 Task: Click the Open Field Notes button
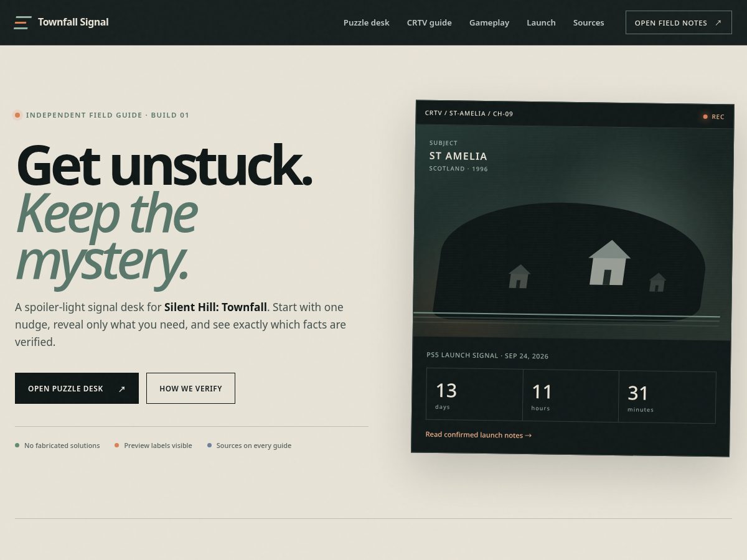[x=679, y=22]
